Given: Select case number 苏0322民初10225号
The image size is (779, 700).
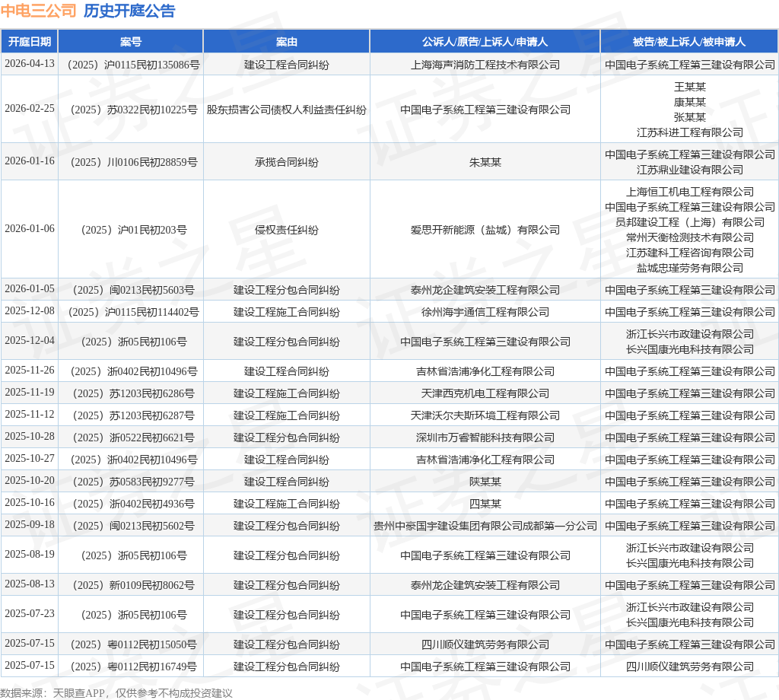Looking at the screenshot, I should click(133, 110).
